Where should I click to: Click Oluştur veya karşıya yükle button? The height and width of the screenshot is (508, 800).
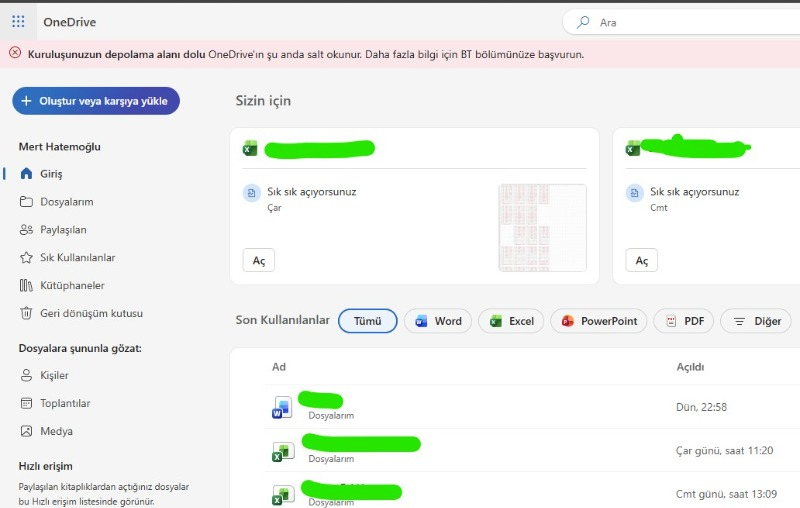pos(96,101)
